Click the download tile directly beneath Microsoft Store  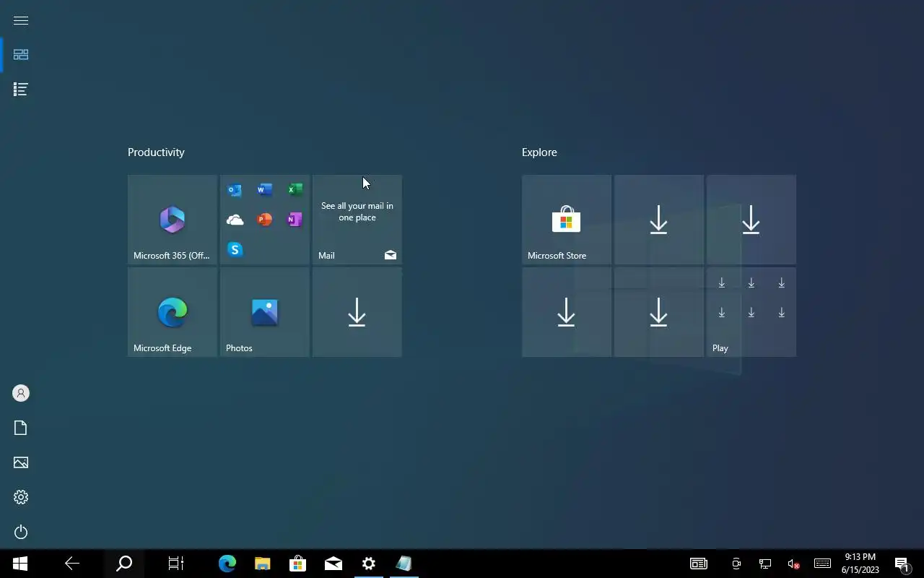tap(567, 312)
